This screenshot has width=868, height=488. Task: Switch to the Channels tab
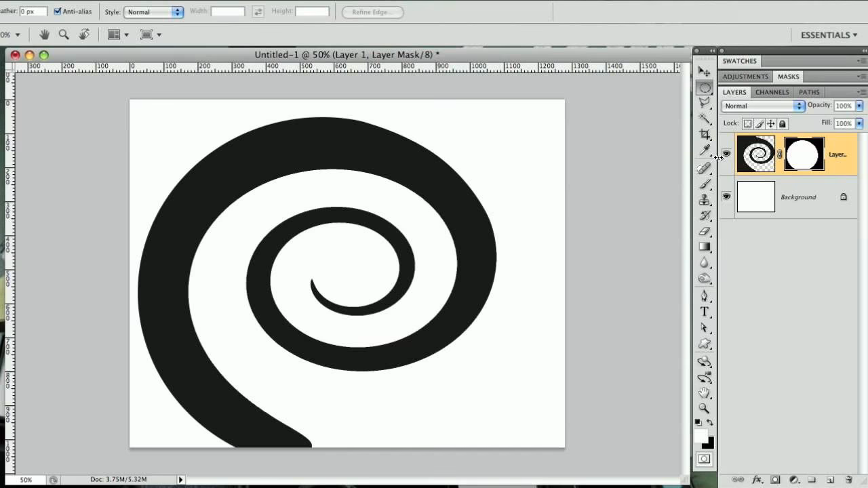pyautogui.click(x=772, y=91)
